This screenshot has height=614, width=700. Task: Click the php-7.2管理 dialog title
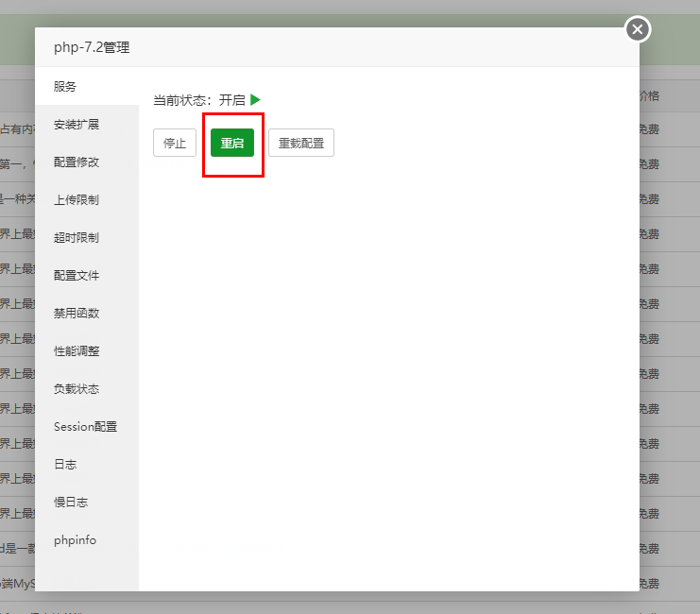92,47
